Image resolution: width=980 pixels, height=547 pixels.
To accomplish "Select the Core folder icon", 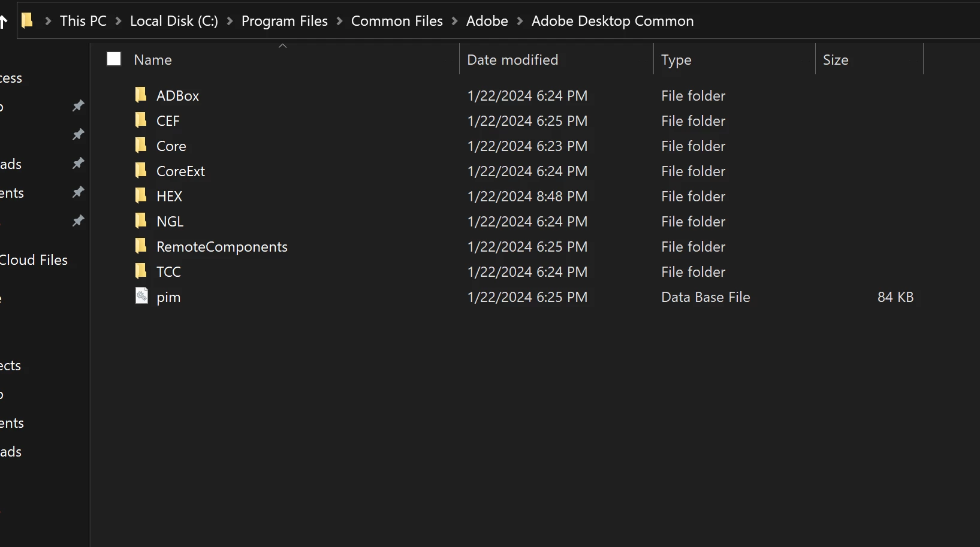I will pyautogui.click(x=141, y=146).
